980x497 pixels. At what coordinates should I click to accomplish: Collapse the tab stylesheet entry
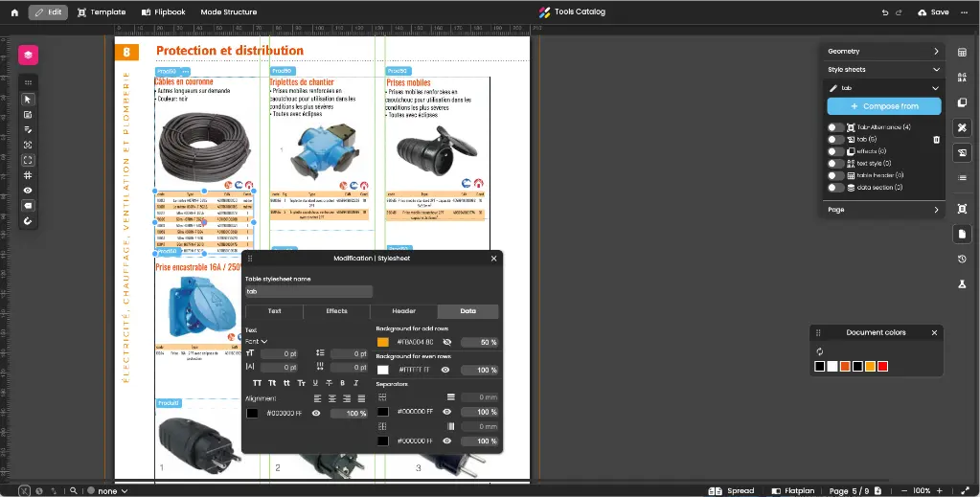pyautogui.click(x=935, y=88)
